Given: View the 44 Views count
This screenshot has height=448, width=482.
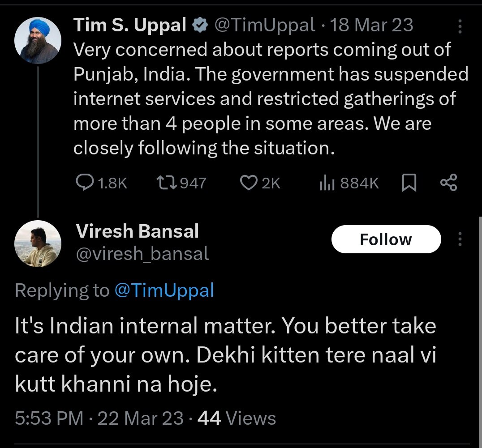Looking at the screenshot, I should 237,418.
